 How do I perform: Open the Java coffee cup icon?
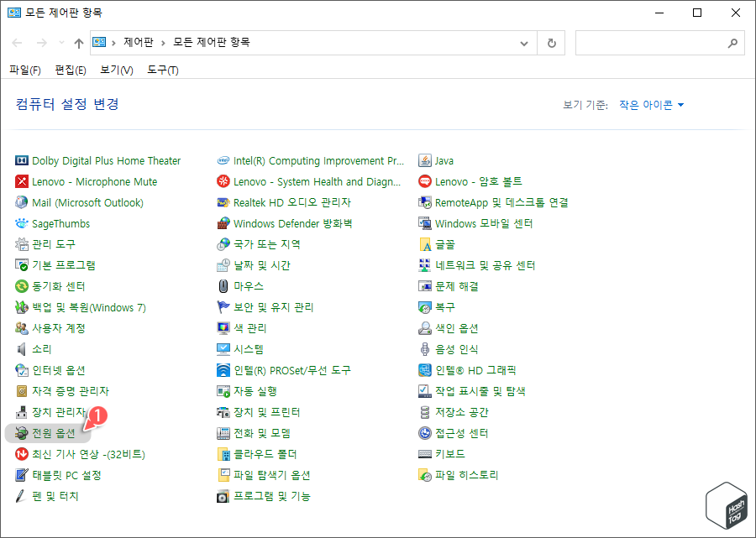pyautogui.click(x=425, y=160)
